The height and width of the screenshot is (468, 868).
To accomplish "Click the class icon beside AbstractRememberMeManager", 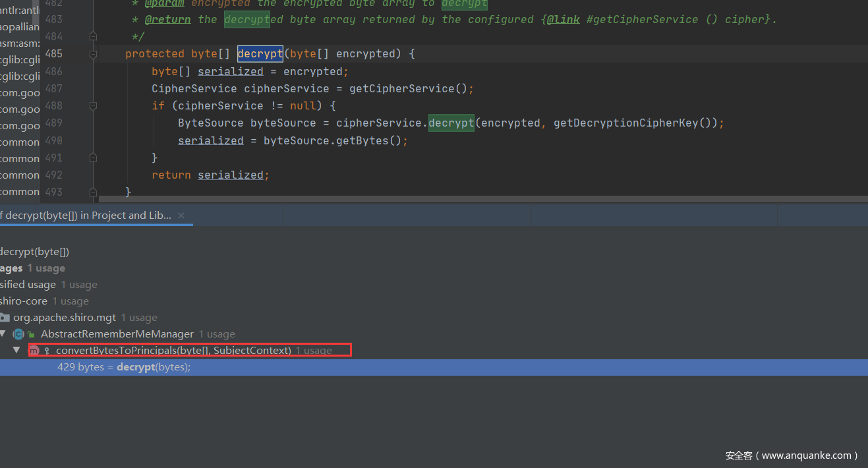I will tap(18, 334).
